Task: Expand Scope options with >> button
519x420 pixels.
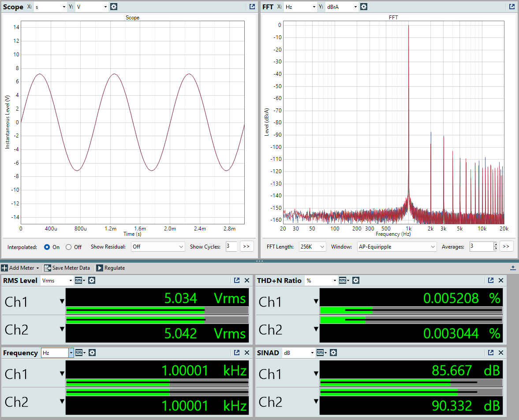Action: click(x=246, y=246)
